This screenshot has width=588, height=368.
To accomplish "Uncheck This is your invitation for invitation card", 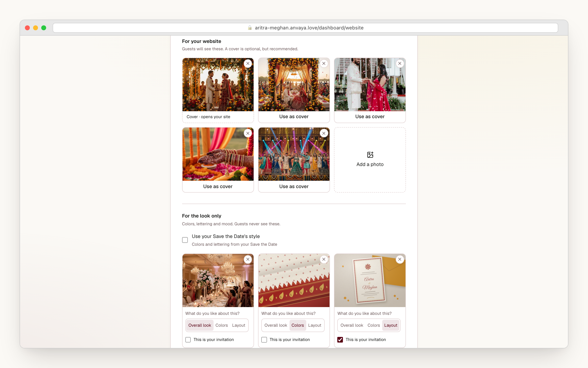I will point(340,340).
